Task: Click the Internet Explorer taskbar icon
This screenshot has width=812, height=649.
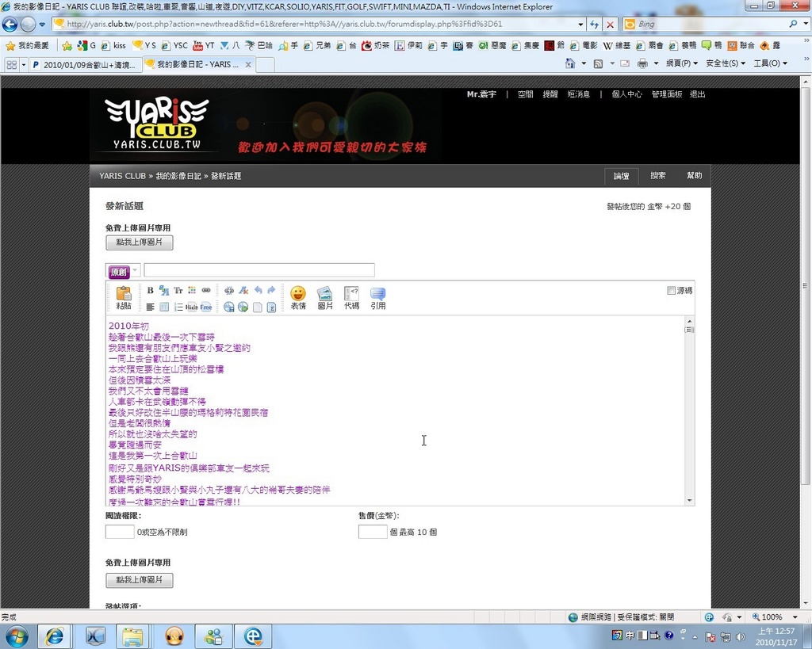Action: point(55,636)
